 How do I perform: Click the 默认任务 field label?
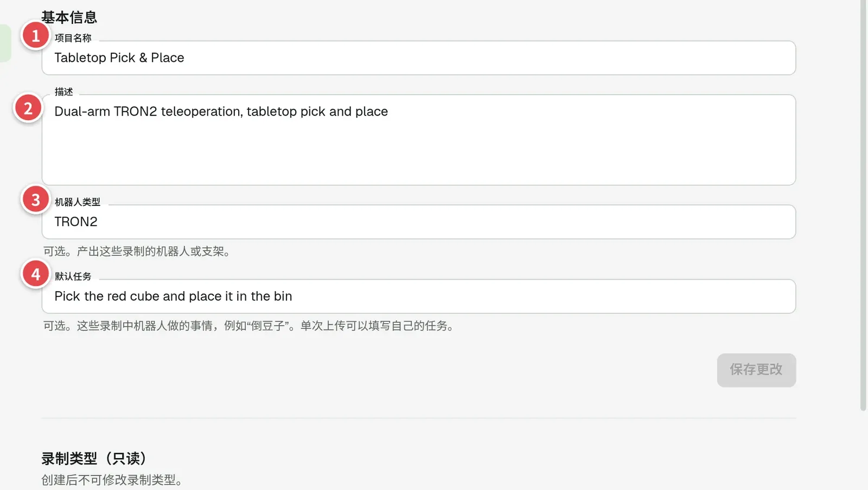point(73,276)
